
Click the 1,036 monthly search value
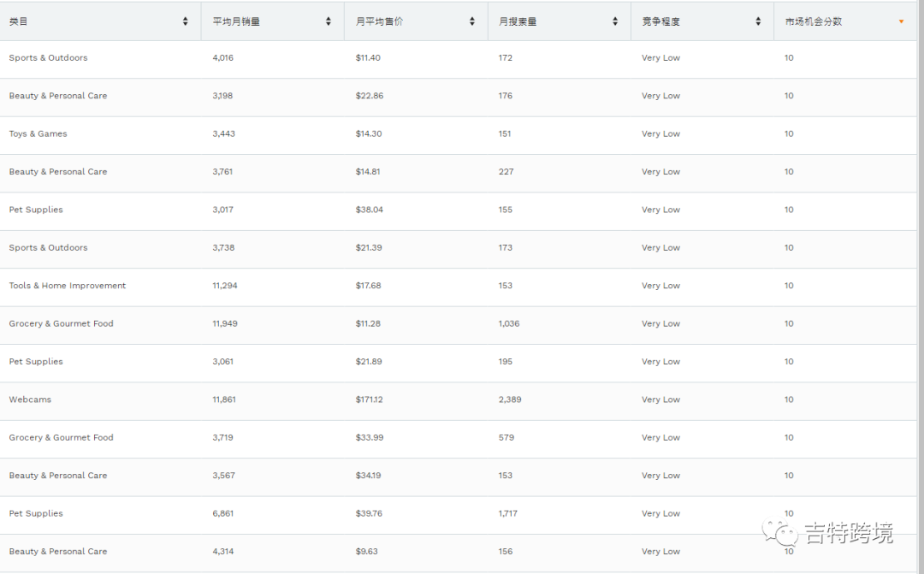[509, 323]
